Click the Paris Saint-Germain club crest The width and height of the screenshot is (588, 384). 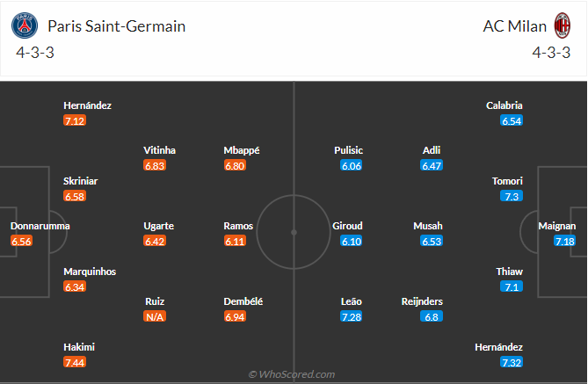(25, 25)
